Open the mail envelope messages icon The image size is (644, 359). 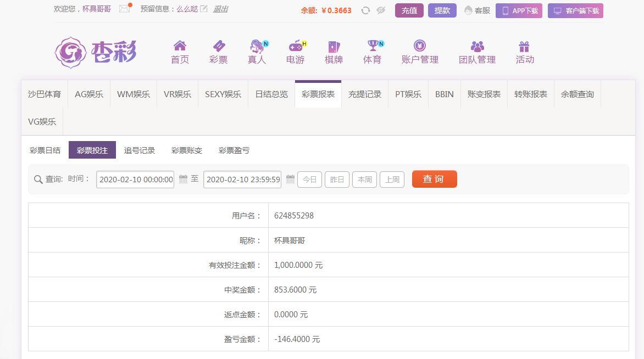[125, 9]
